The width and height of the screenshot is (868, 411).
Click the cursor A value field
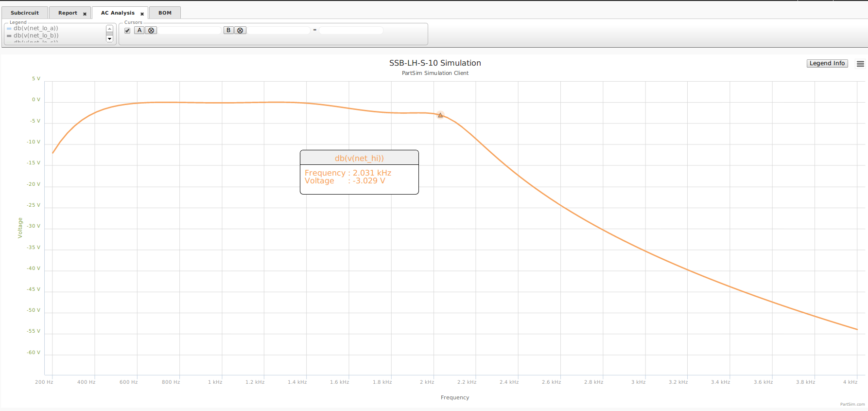(x=190, y=30)
